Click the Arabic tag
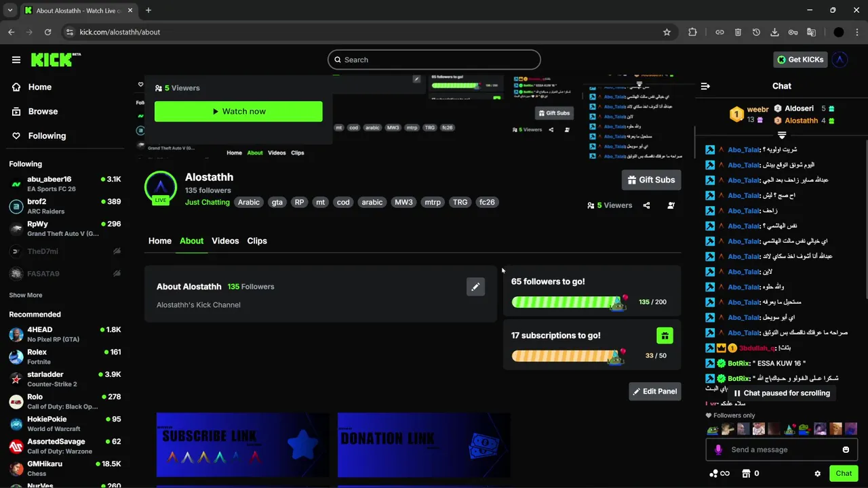 249,202
